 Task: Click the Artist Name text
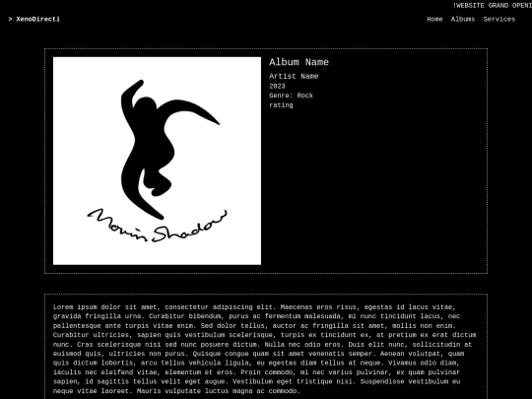[294, 76]
